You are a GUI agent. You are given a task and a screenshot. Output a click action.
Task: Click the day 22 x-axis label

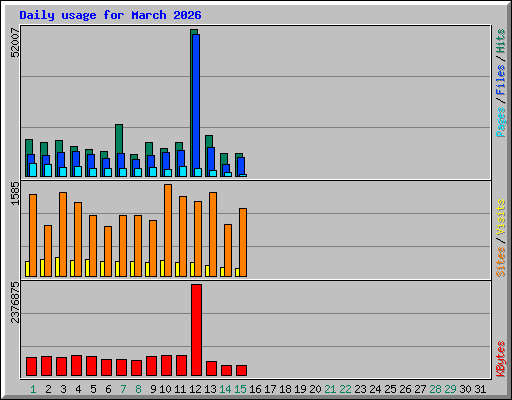[345, 389]
